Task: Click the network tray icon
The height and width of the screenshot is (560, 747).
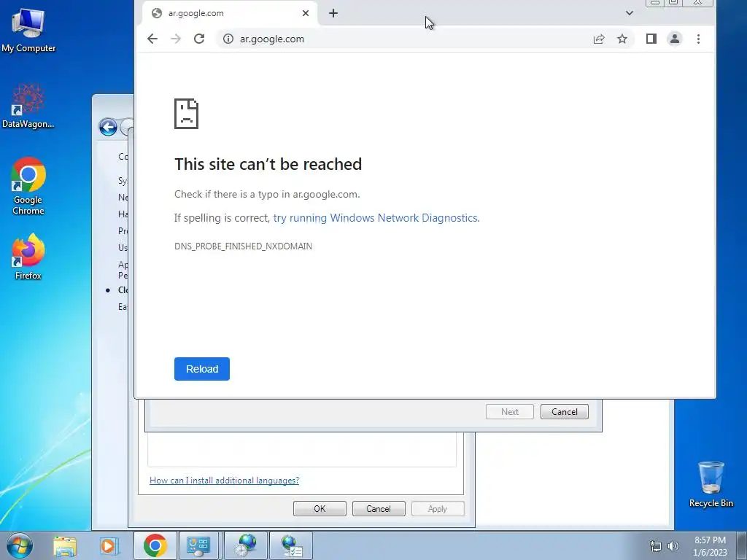Action: point(656,546)
